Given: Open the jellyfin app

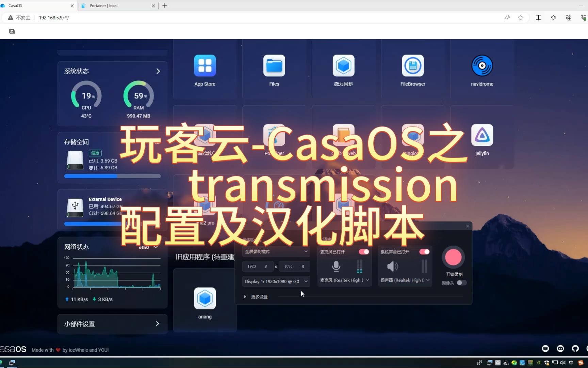Looking at the screenshot, I should 482,135.
